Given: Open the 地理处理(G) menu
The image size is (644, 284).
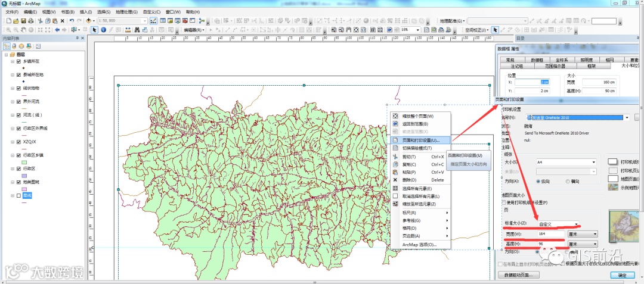Looking at the screenshot, I should tap(126, 12).
